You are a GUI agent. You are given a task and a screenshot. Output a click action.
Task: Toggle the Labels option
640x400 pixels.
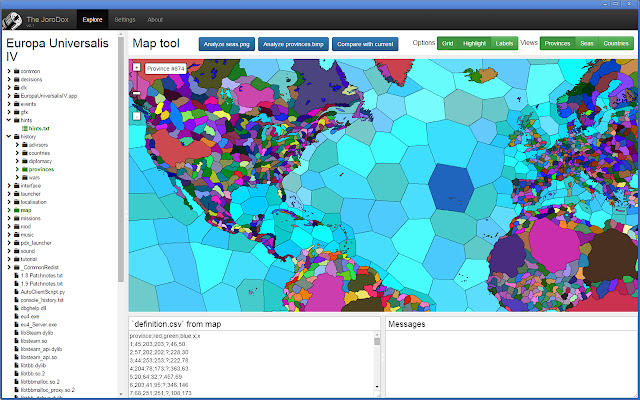[x=504, y=43]
